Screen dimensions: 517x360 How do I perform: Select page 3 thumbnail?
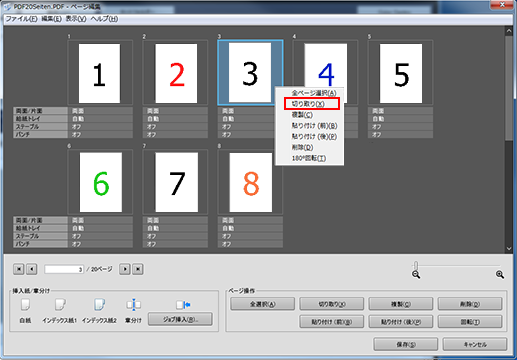pos(250,72)
